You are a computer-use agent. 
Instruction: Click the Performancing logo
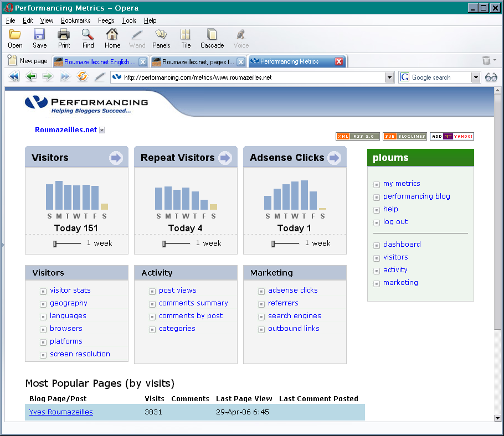86,105
